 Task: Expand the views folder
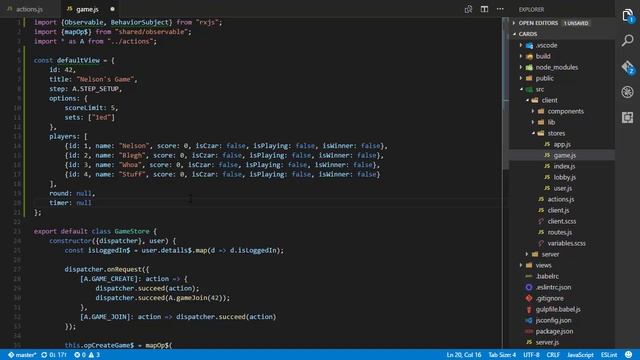[543, 265]
